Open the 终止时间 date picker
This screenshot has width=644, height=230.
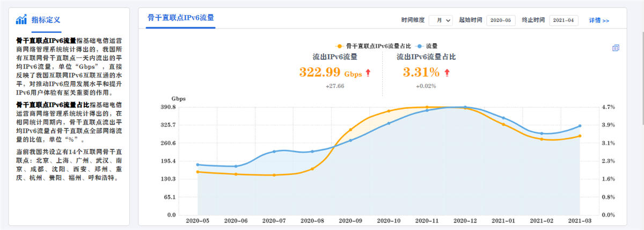pyautogui.click(x=563, y=20)
